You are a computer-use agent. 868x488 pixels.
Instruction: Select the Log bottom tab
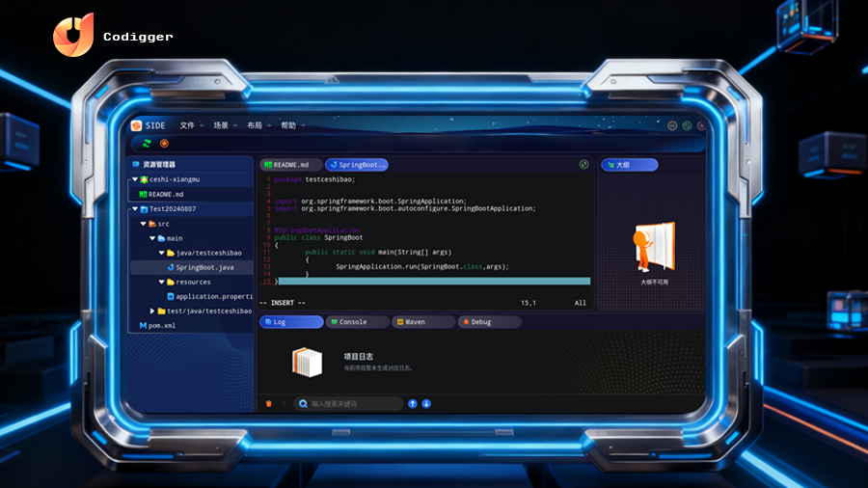click(291, 322)
